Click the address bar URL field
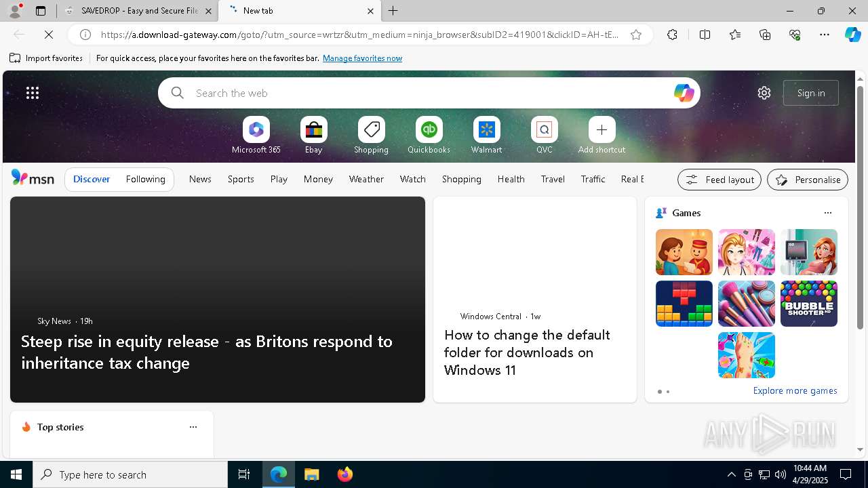Viewport: 868px width, 488px height. click(359, 35)
